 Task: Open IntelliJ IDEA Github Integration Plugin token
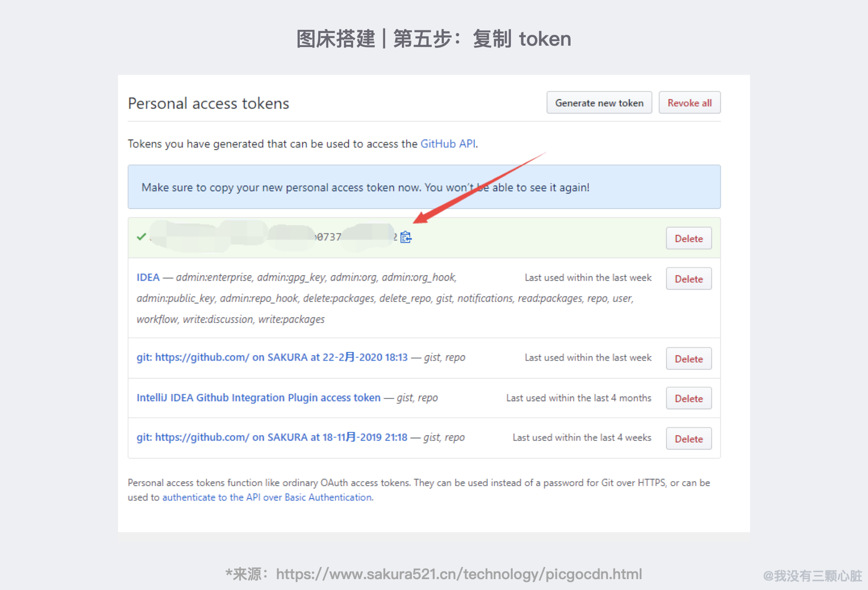(258, 398)
